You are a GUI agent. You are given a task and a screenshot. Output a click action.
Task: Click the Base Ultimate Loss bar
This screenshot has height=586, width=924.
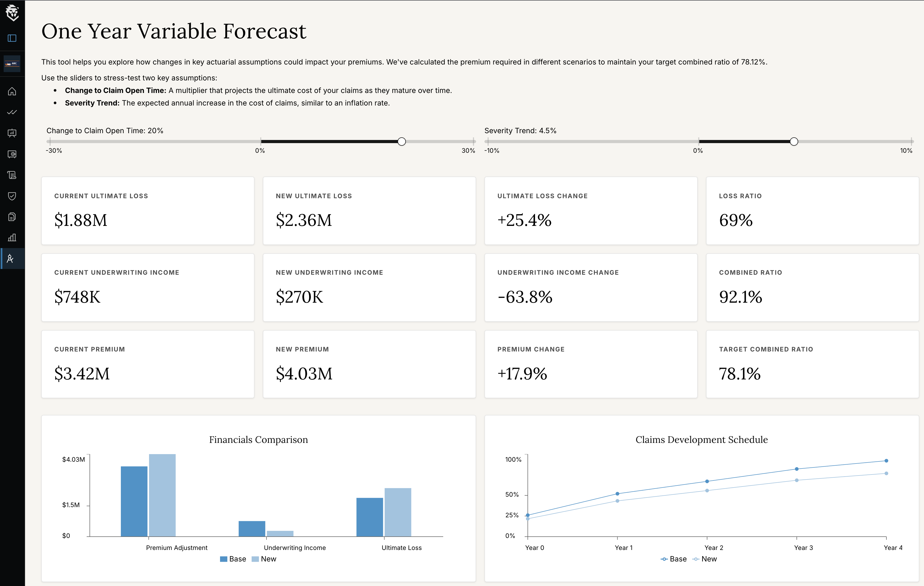coord(370,517)
